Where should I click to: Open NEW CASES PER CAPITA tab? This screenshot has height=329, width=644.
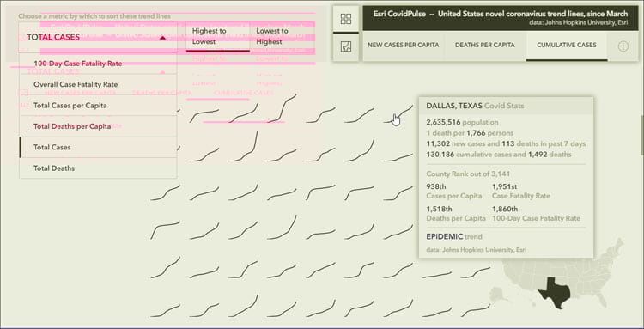404,46
